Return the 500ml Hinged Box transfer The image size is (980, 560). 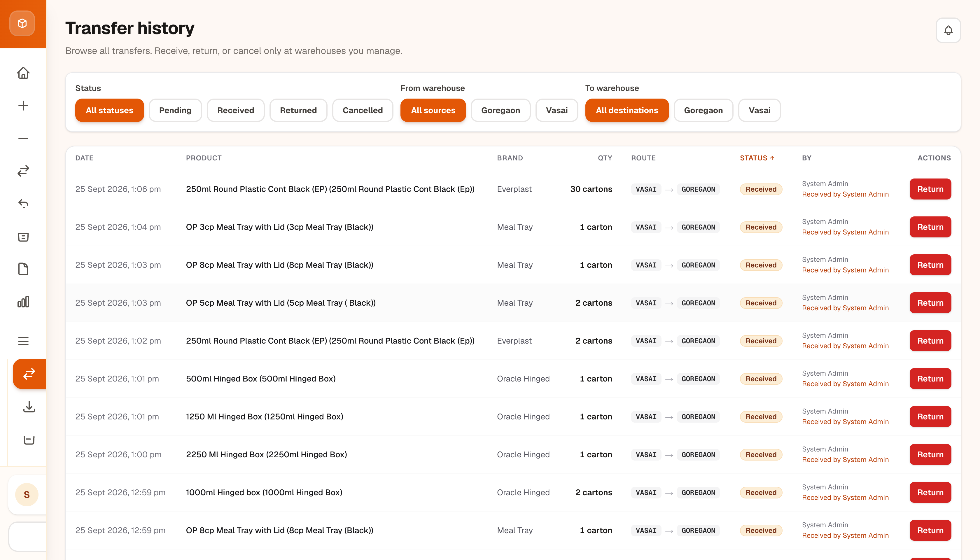point(930,379)
